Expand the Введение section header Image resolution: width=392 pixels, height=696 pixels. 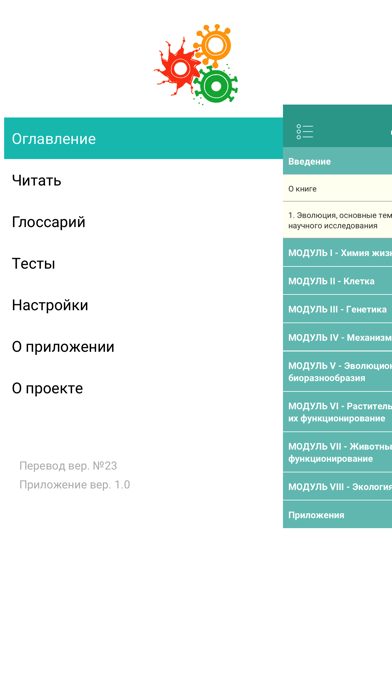[x=337, y=161]
